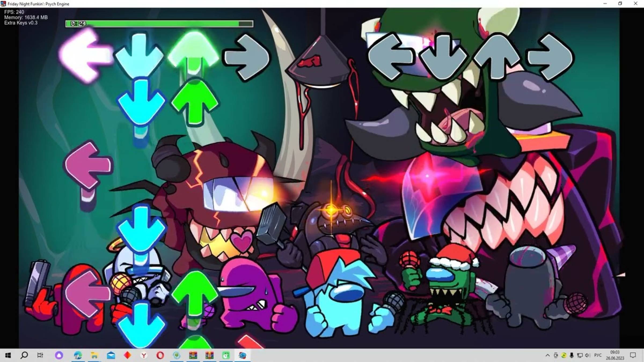Open the Windows Start menu
Screen dimensions: 644x362
[x=8, y=355]
